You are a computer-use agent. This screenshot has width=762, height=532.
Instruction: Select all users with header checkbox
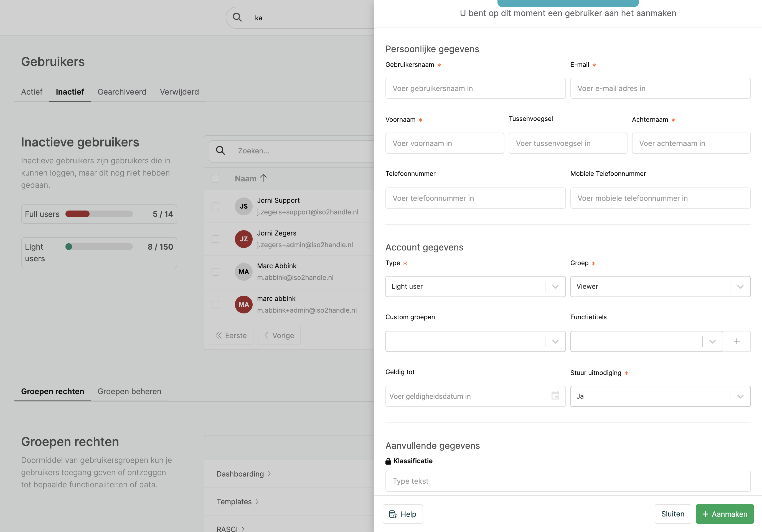point(215,179)
